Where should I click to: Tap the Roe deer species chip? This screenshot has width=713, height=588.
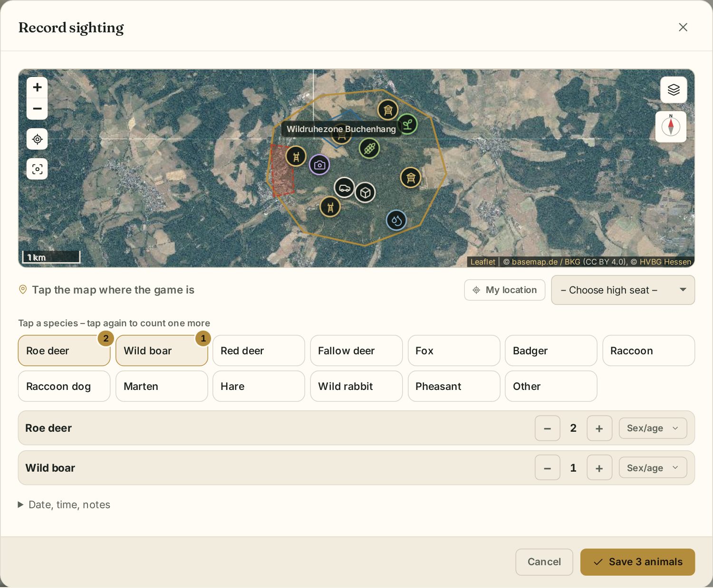64,351
